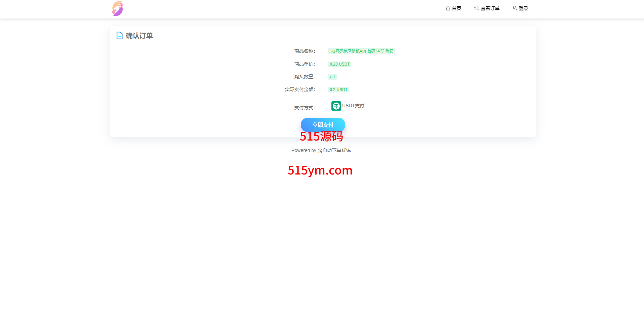Click the Powered by @自助下单系统 footer link

[321, 150]
